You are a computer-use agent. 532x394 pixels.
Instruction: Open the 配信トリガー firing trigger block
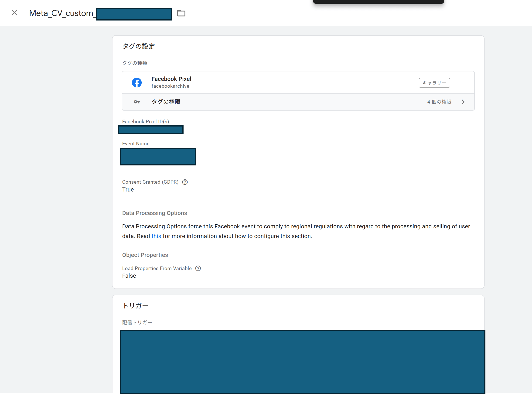302,361
